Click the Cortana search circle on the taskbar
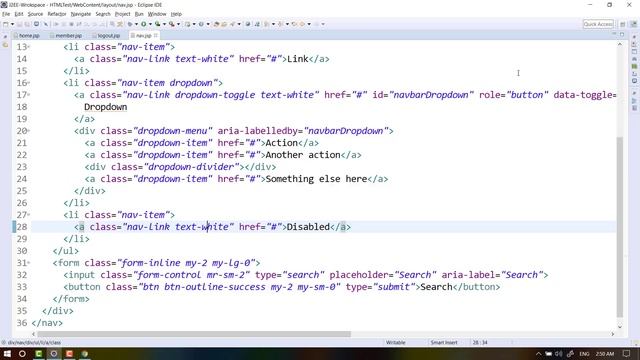The image size is (640, 360). coord(22,353)
